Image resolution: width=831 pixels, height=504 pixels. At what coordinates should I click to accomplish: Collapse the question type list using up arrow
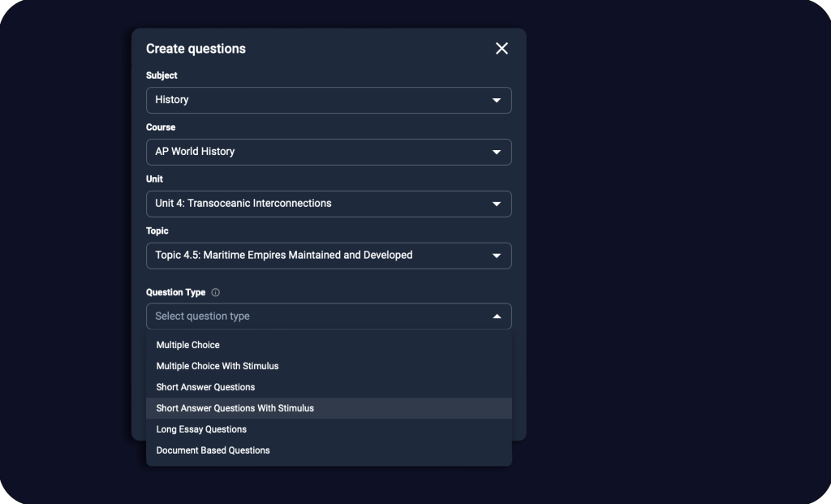click(x=497, y=317)
